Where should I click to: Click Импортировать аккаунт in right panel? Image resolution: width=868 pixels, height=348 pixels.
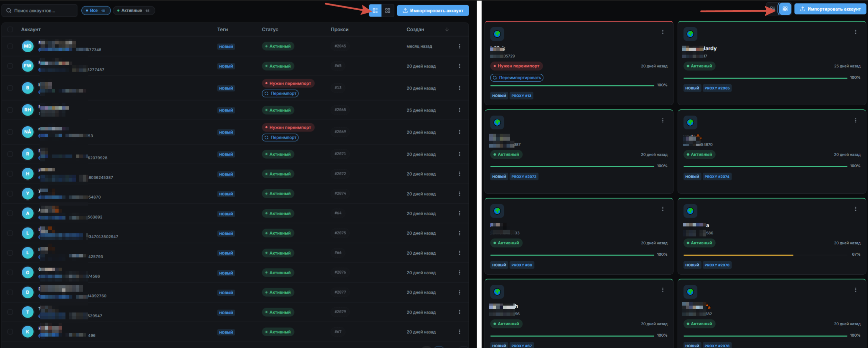click(830, 9)
